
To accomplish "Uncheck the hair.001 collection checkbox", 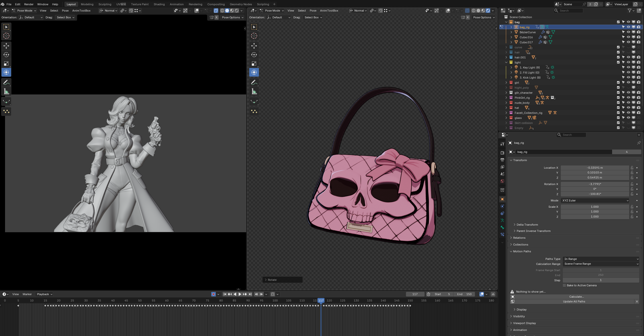I will [618, 57].
